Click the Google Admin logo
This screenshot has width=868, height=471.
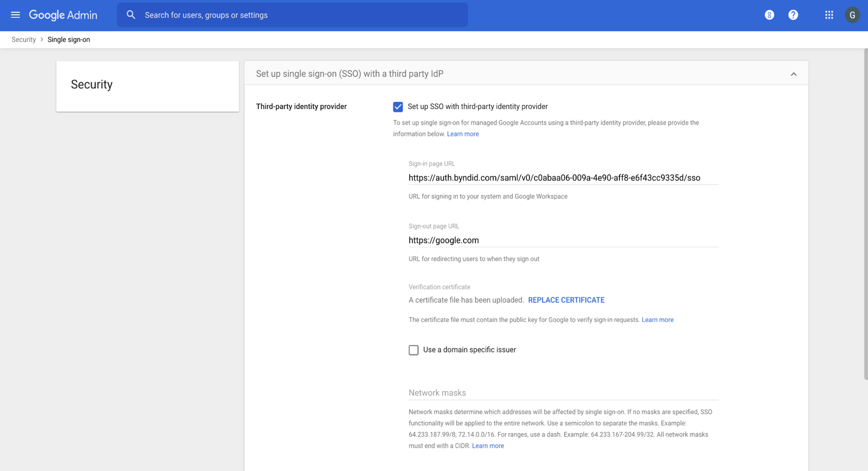63,15
